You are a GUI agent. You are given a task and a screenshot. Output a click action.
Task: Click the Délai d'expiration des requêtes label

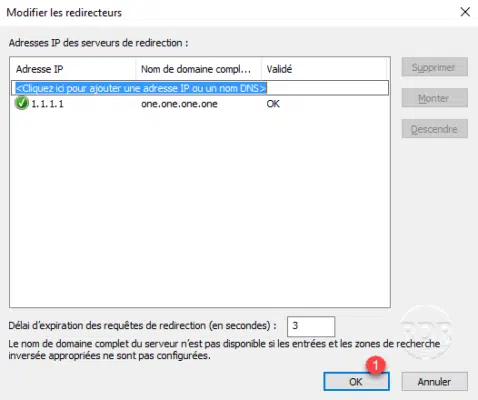pos(143,326)
